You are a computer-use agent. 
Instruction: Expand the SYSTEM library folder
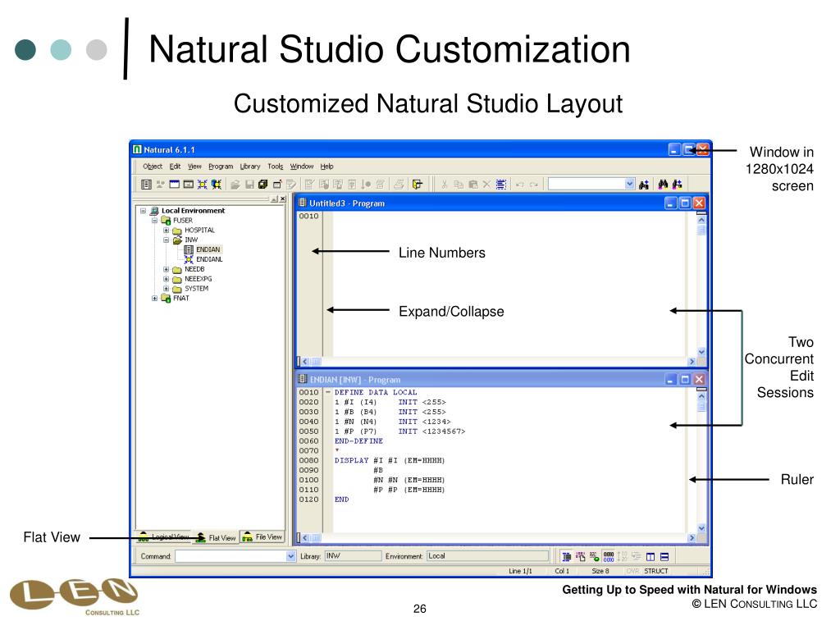tap(166, 289)
